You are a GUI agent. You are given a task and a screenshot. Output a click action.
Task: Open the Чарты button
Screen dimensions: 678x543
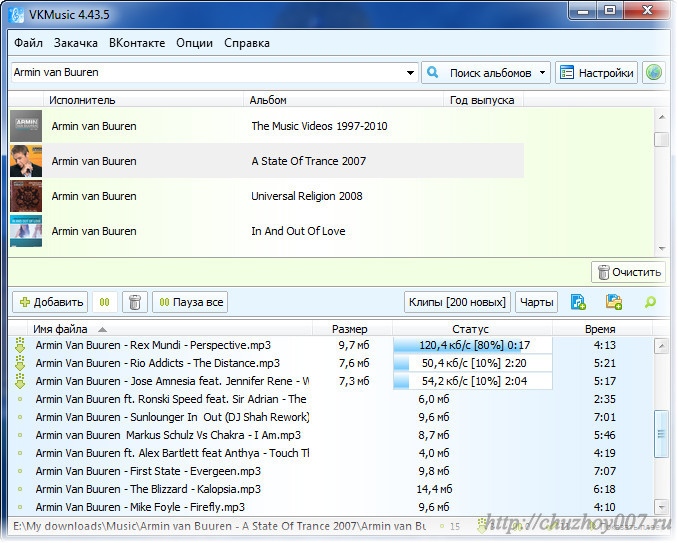tap(536, 302)
